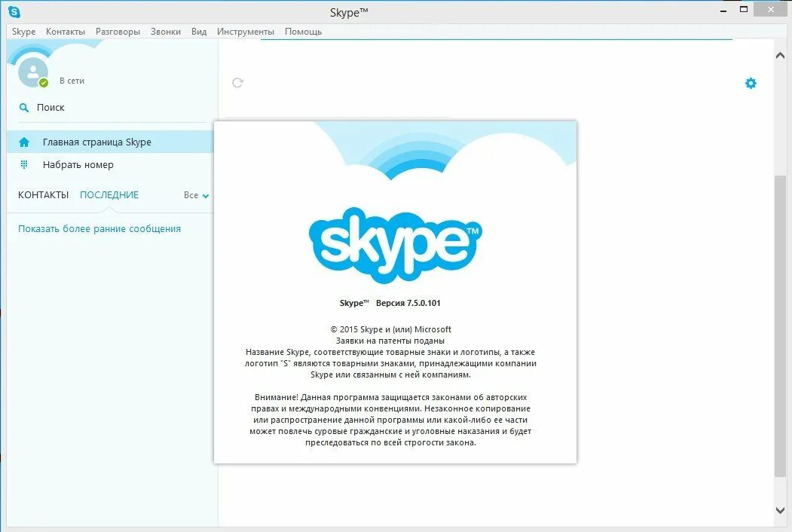Open the Разговоры menu
Image resolution: width=792 pixels, height=532 pixels.
(x=118, y=32)
